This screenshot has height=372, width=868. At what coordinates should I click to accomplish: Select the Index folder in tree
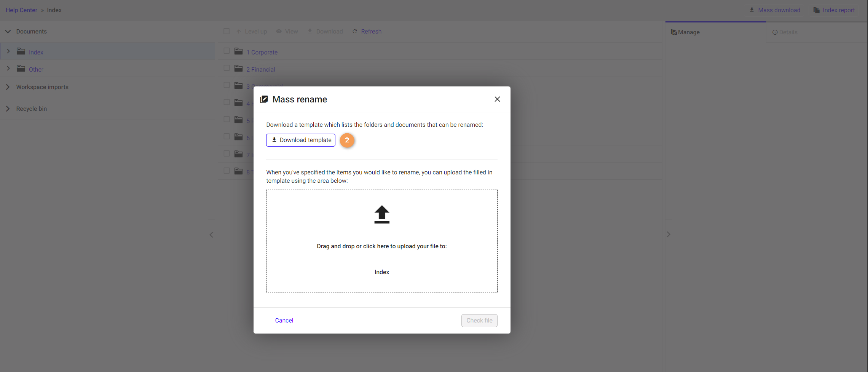pos(36,53)
